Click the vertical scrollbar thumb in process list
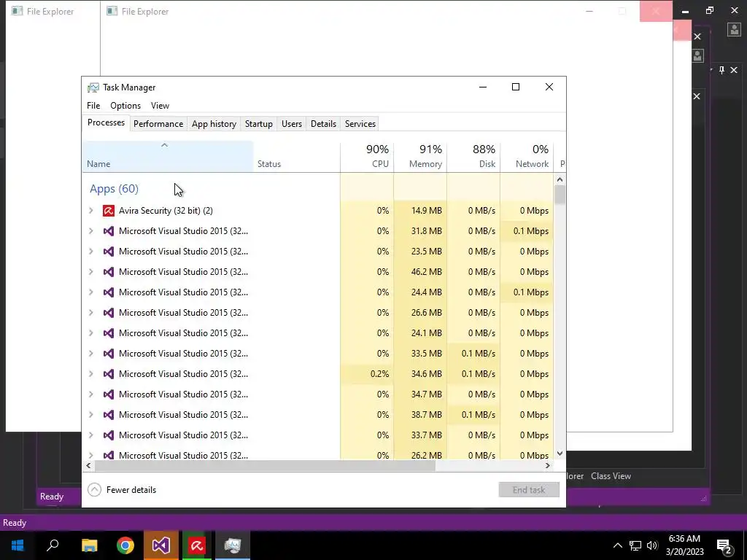Image resolution: width=747 pixels, height=560 pixels. click(560, 195)
